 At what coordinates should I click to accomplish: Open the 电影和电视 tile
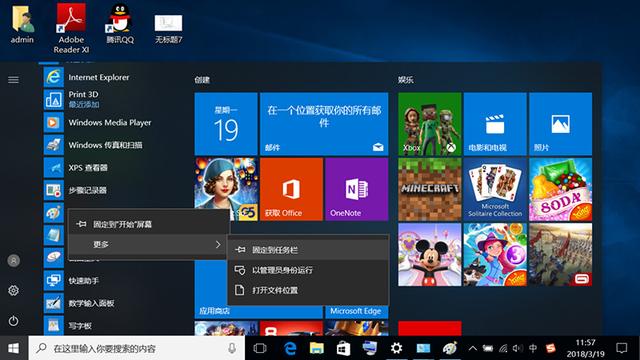(x=495, y=124)
